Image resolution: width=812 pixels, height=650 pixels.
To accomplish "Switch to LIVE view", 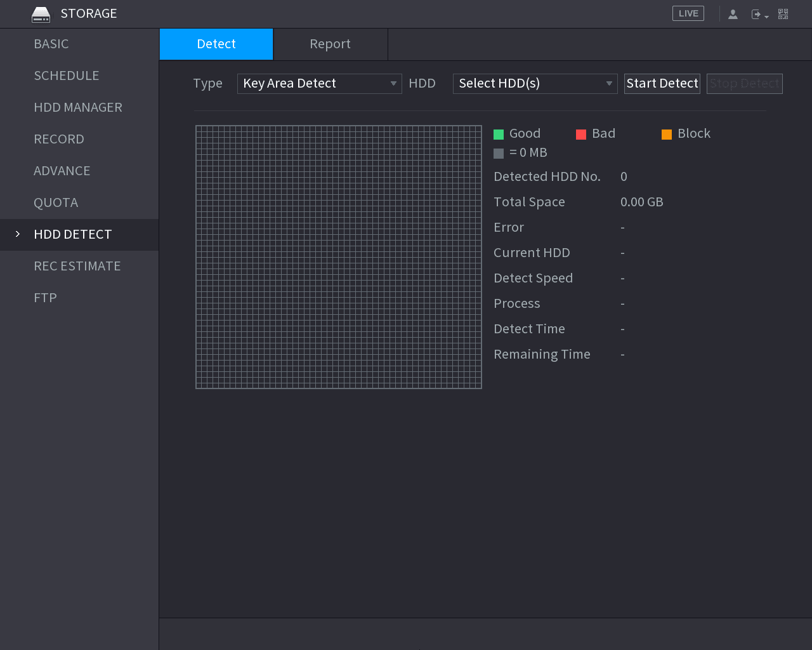I will coord(688,13).
